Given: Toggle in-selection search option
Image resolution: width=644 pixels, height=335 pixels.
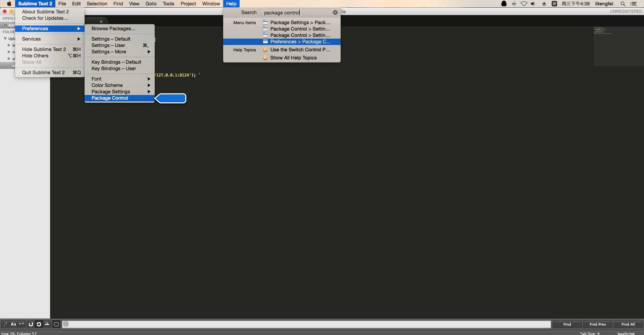Looking at the screenshot, I should [x=47, y=324].
